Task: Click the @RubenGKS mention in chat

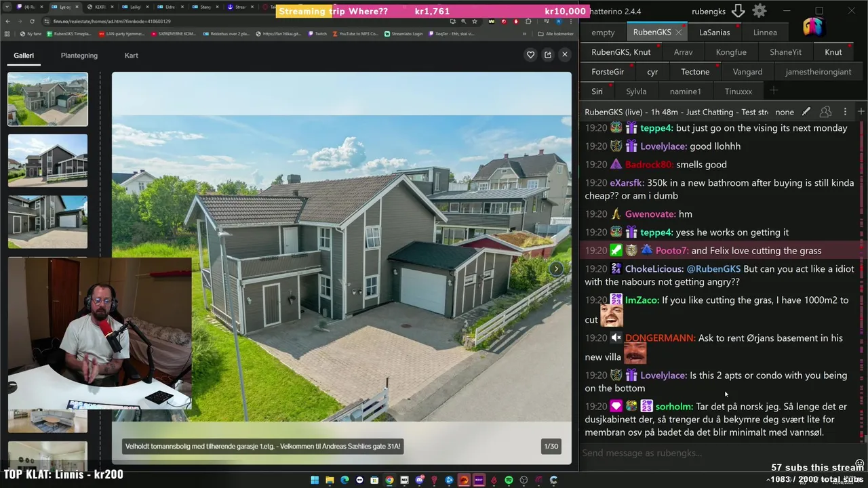Action: (x=713, y=269)
